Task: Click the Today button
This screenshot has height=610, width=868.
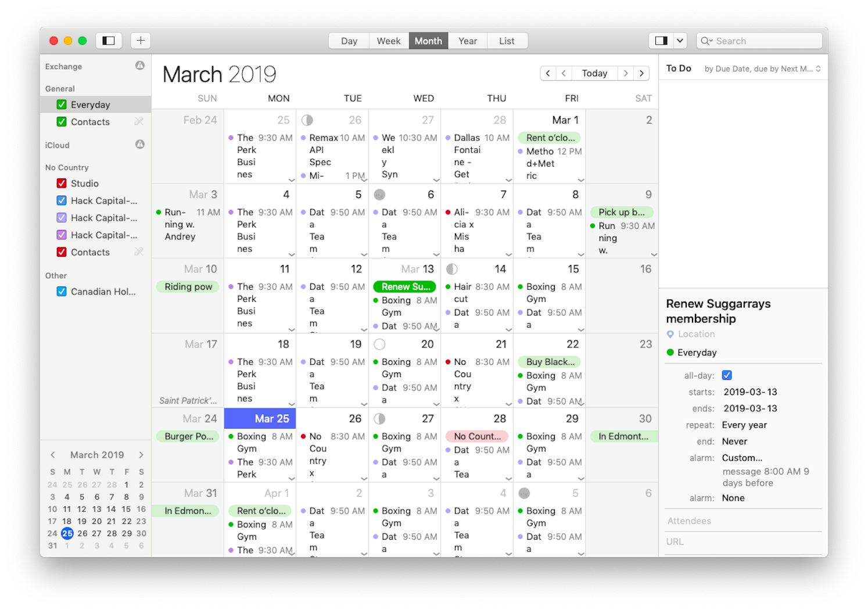Action: click(594, 73)
